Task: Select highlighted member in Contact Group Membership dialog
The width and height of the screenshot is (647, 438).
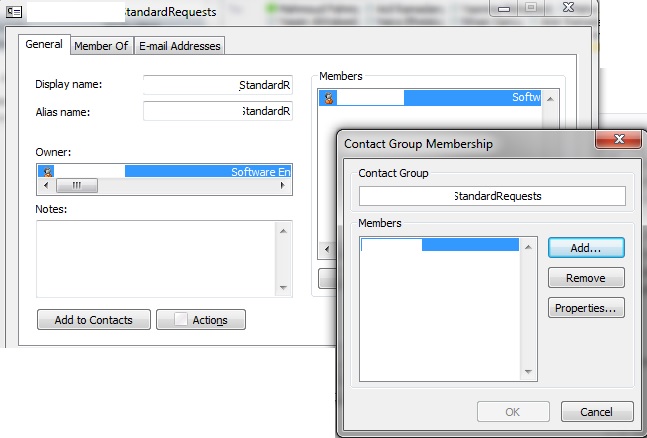Action: click(x=439, y=244)
